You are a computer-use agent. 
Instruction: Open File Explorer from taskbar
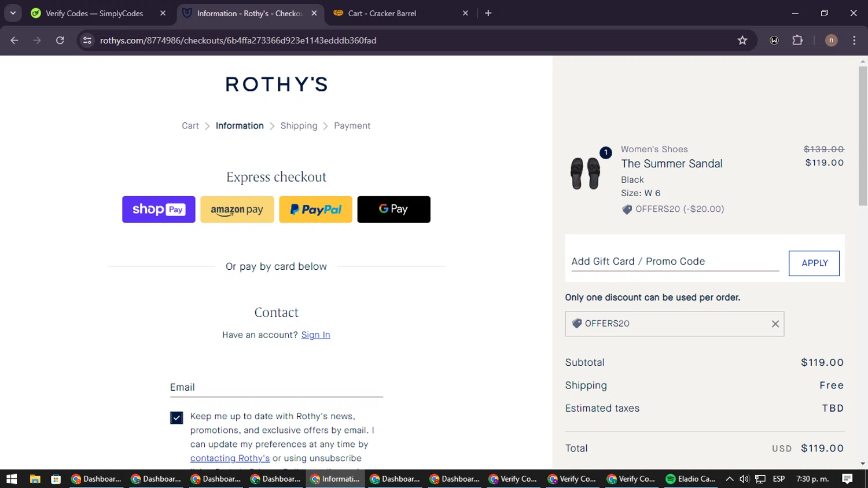click(35, 479)
